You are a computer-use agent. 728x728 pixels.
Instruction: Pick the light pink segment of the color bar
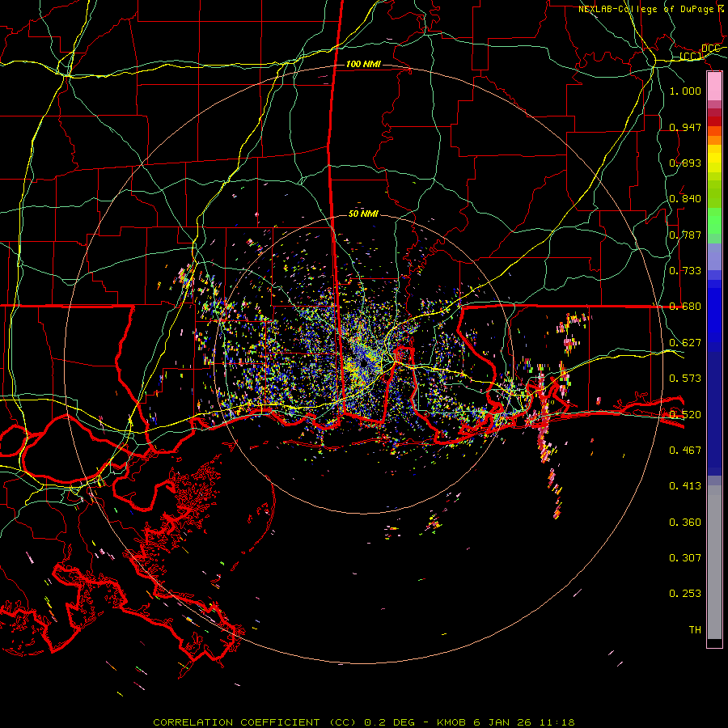714,87
